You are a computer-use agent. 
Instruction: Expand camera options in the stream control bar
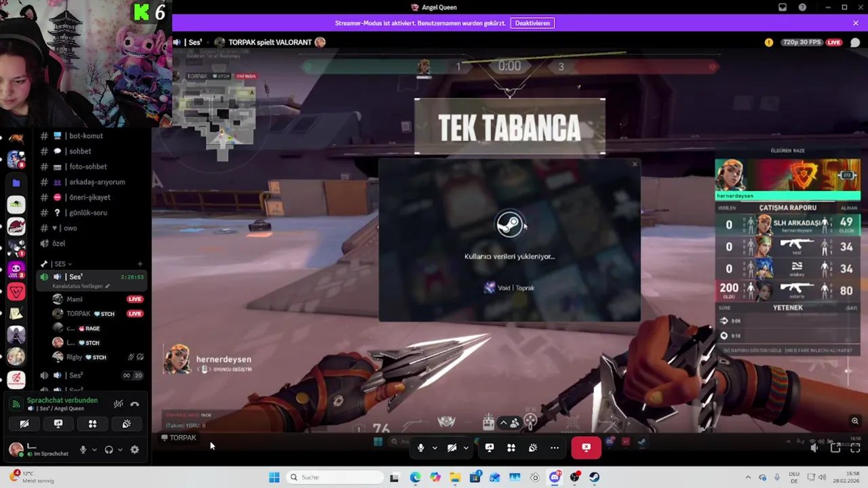coord(466,447)
